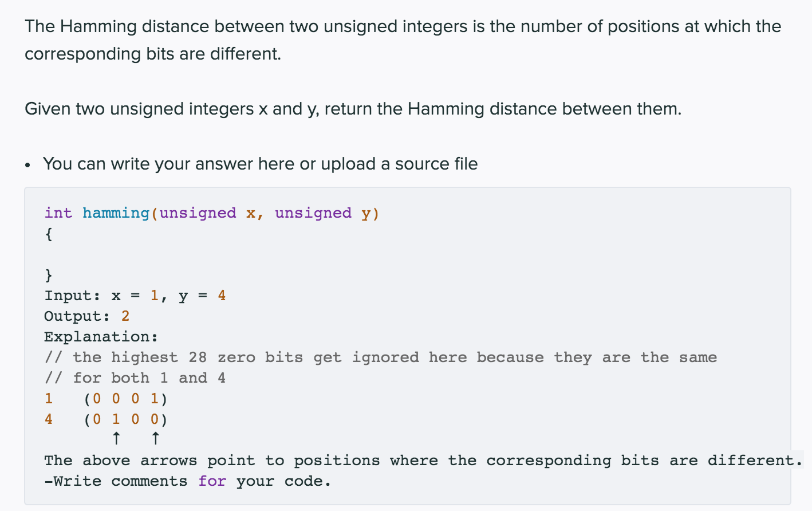Click the right up arrow under bits
The width and height of the screenshot is (812, 511).
(155, 439)
